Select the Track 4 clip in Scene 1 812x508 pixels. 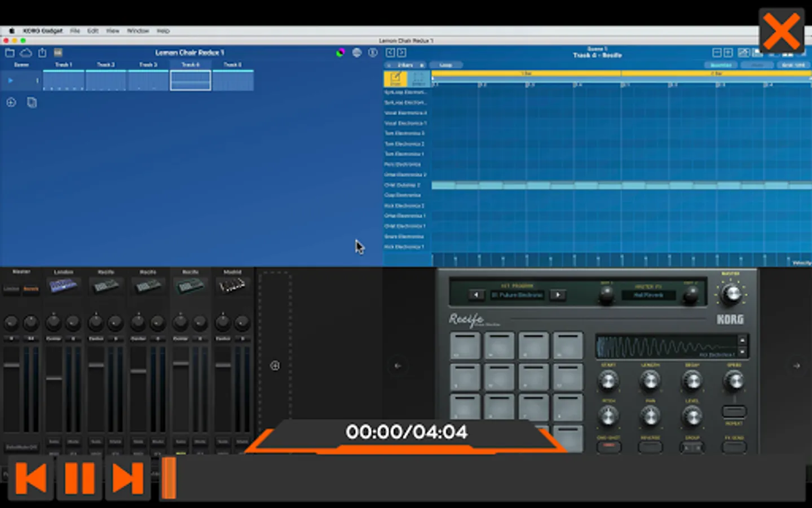(x=191, y=81)
